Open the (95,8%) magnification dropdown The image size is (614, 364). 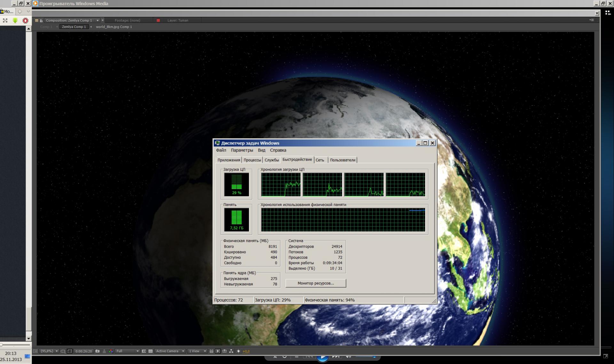pyautogui.click(x=50, y=351)
